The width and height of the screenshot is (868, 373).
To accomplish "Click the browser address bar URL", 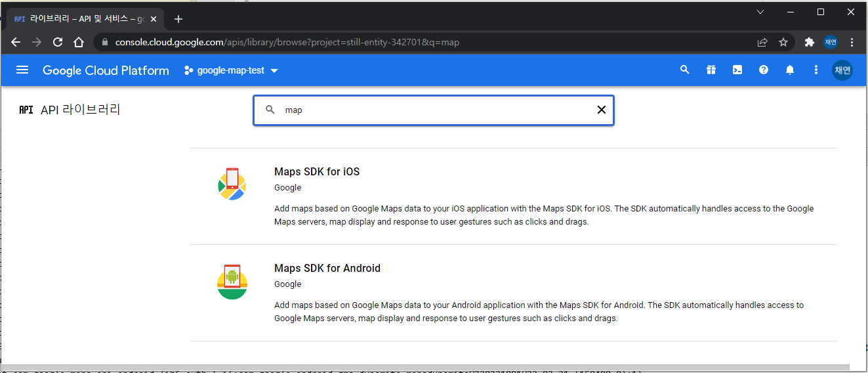I will pyautogui.click(x=287, y=42).
